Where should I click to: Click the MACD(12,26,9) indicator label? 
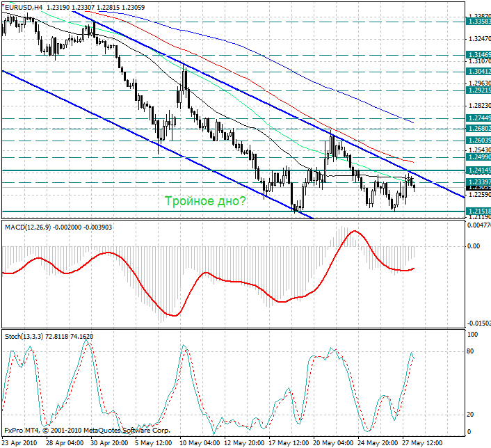[x=58, y=227]
